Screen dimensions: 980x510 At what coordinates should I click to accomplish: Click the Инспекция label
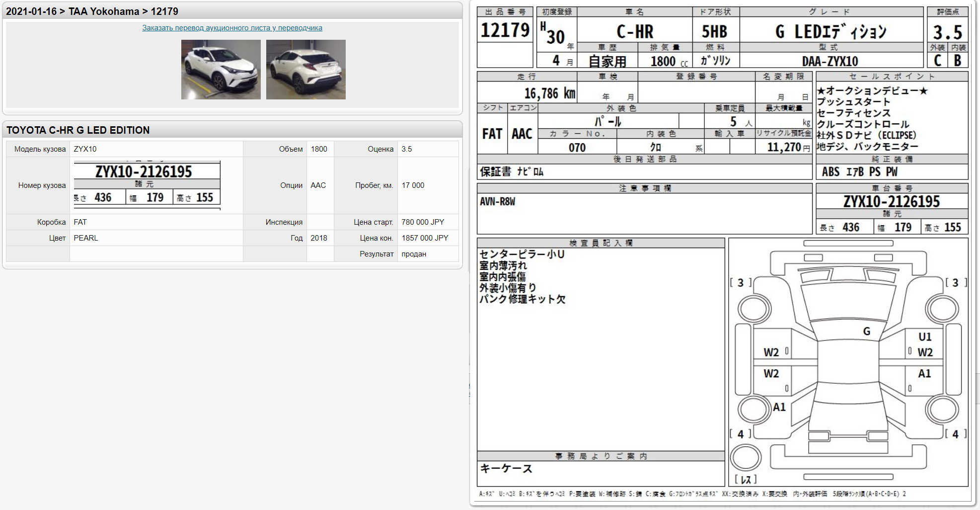[x=284, y=222]
